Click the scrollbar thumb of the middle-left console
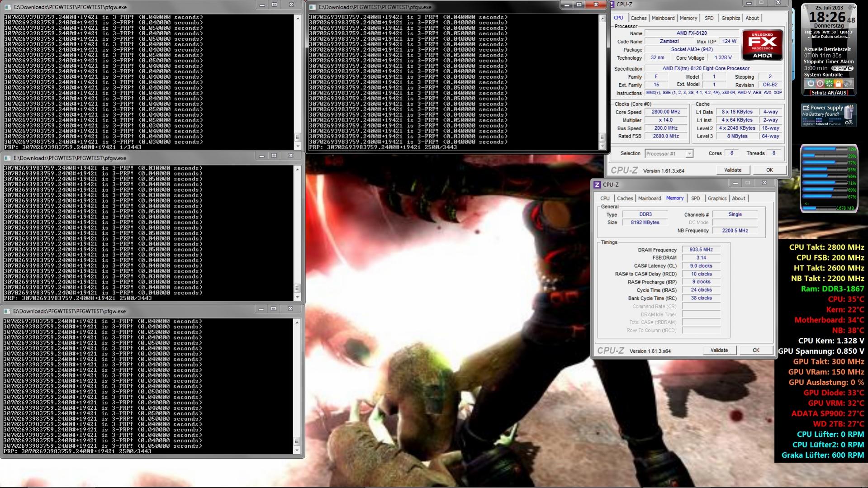Screen dimensions: 868x488 297,288
